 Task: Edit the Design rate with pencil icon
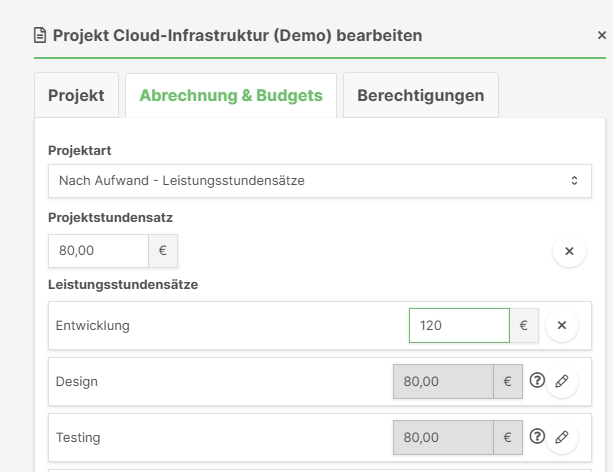tap(562, 381)
